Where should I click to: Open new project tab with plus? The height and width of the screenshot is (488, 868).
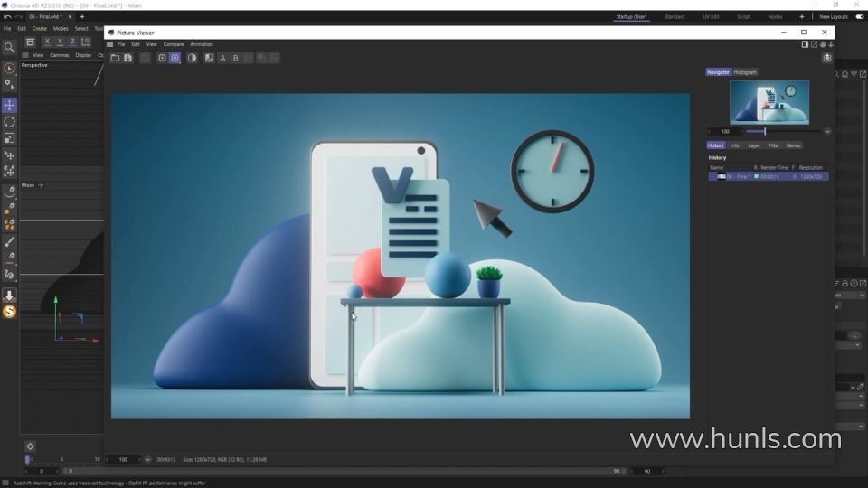click(x=82, y=17)
